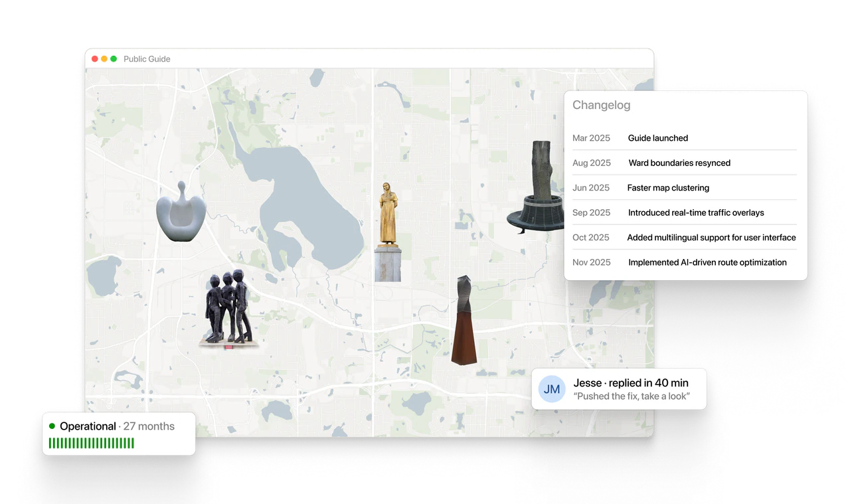The height and width of the screenshot is (504, 850).
Task: Click 'Jesse · replied in 40 min' text
Action: (631, 382)
